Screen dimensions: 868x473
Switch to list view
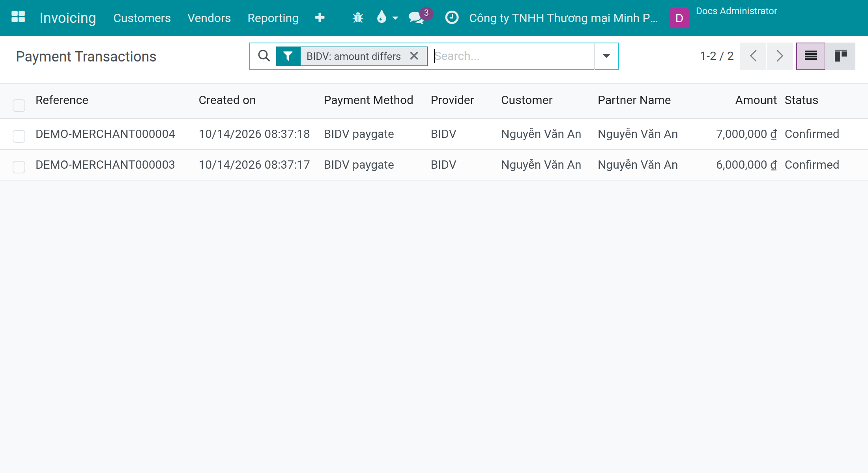pos(810,56)
